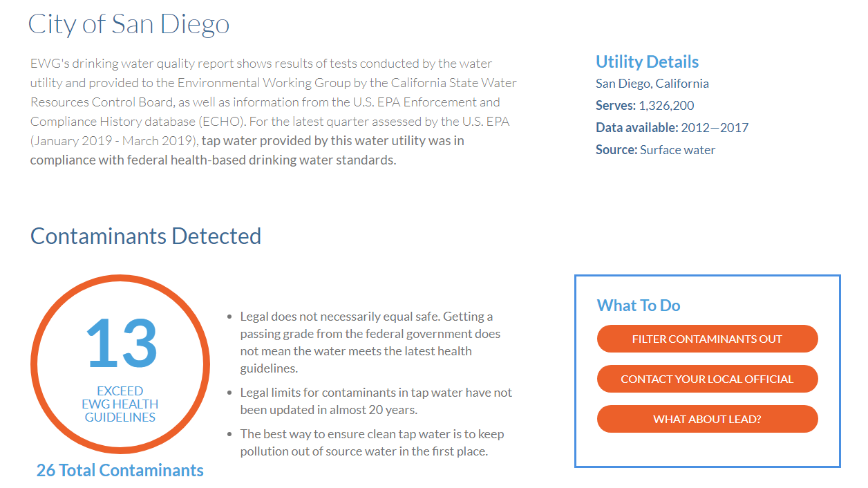Click the bullet starting "Legal does not necessarily"
This screenshot has height=488, width=868.
click(x=370, y=342)
